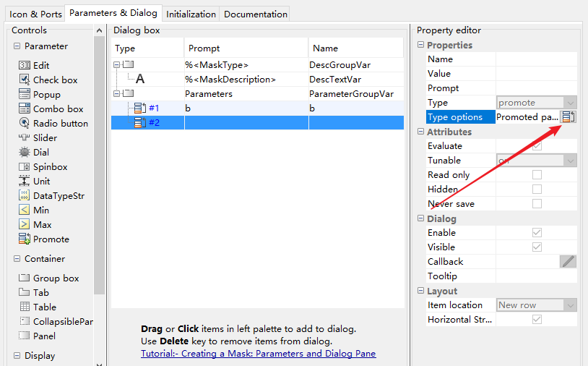Add a Popup control
Image resolution: width=588 pixels, height=366 pixels.
[x=40, y=94]
